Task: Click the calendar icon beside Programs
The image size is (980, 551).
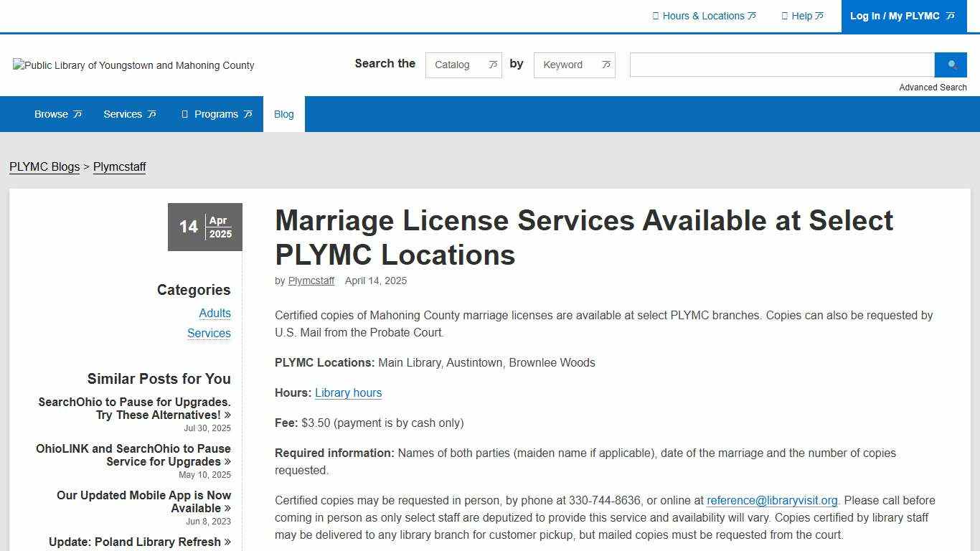Action: pos(184,113)
